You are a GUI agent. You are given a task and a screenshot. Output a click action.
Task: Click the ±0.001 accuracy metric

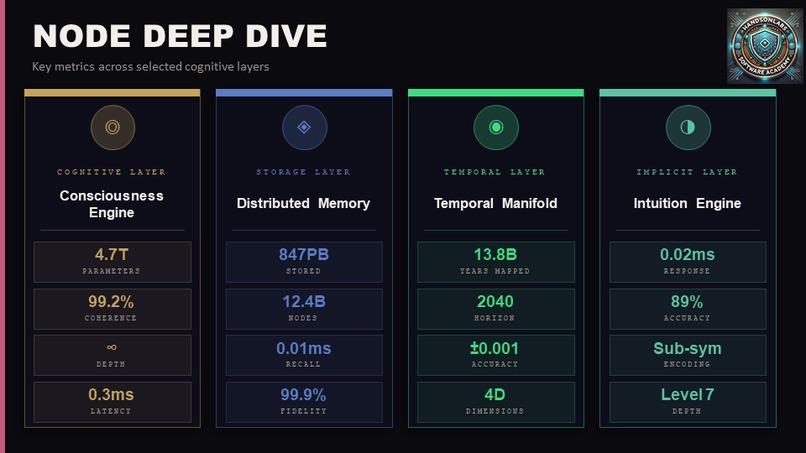pos(496,355)
